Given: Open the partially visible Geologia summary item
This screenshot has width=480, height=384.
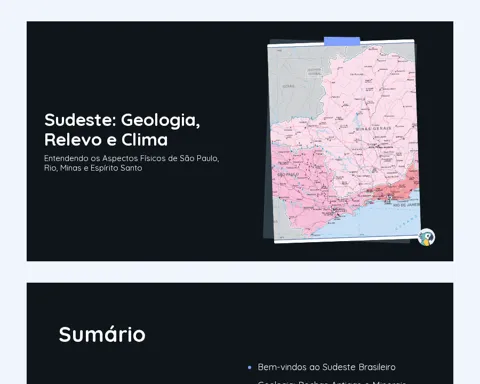Looking at the screenshot, I should 332,382.
